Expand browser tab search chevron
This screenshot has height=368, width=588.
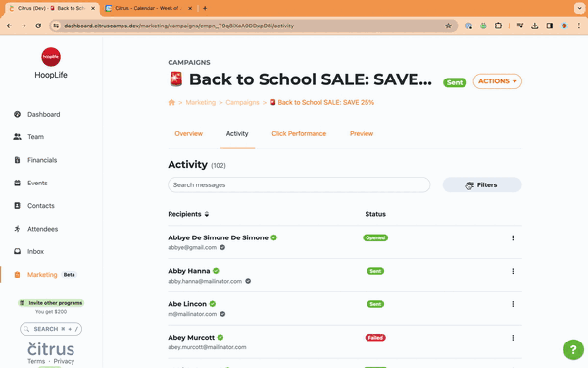point(579,8)
